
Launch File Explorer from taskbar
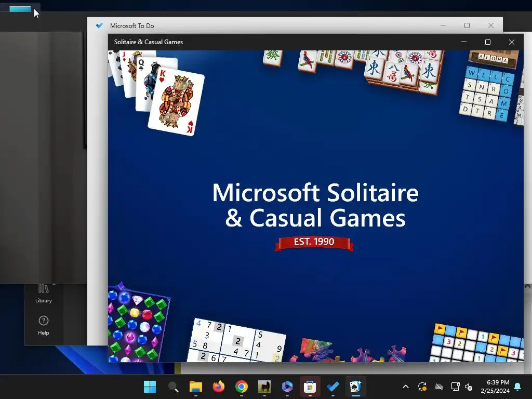point(196,387)
